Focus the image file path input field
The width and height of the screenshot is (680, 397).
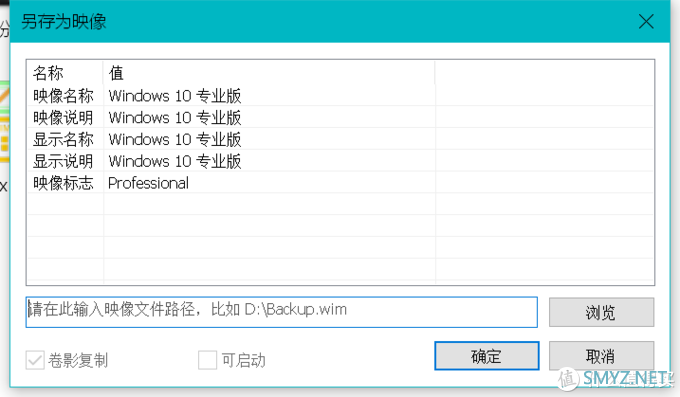(281, 312)
